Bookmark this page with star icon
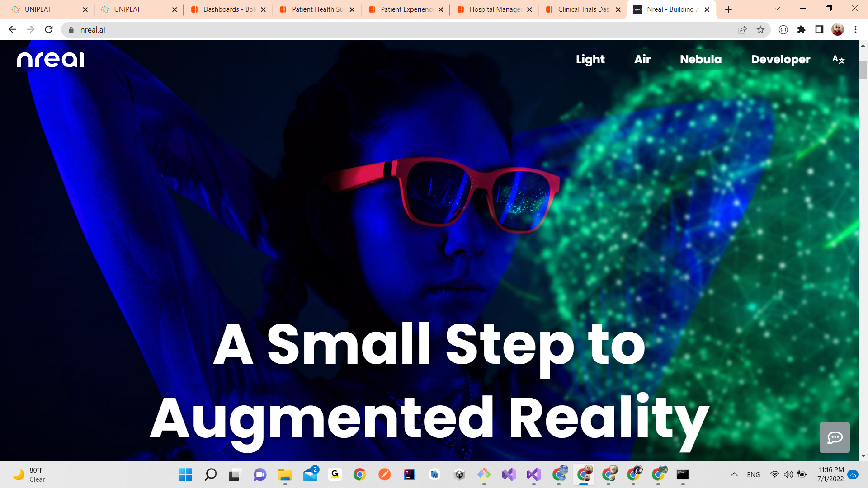The height and width of the screenshot is (488, 868). click(760, 30)
